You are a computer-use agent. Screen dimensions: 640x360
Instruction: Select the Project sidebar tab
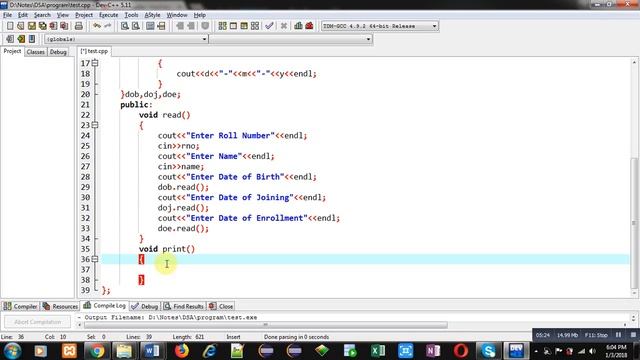coord(12,51)
